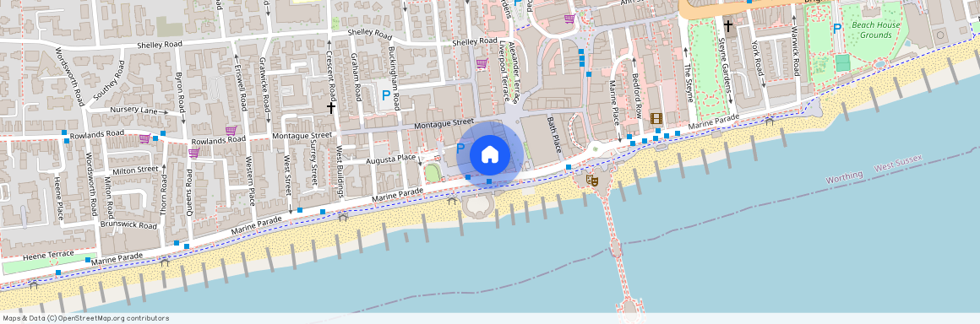Click the shopping cart icon at Queens Road

pos(193,153)
